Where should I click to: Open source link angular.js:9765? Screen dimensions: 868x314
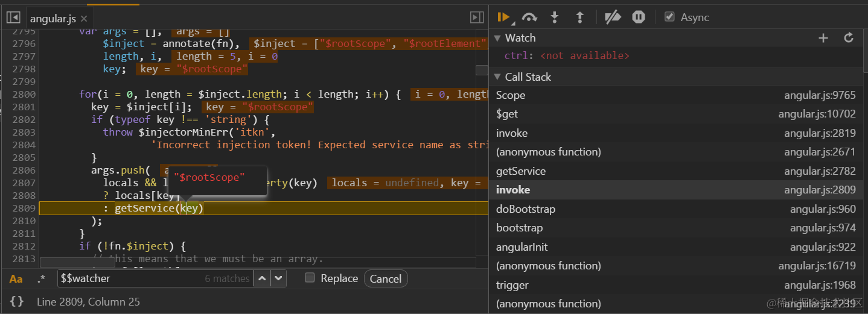coord(820,95)
